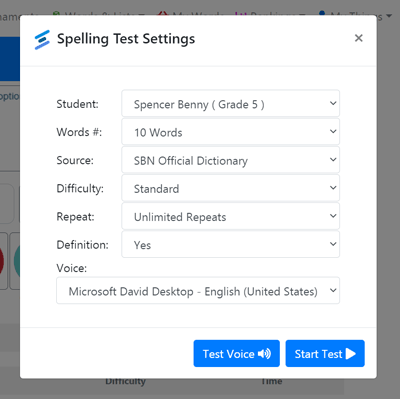400x399 pixels.
Task: Click the Difficulty: label in the dialog
Action: (x=80, y=189)
